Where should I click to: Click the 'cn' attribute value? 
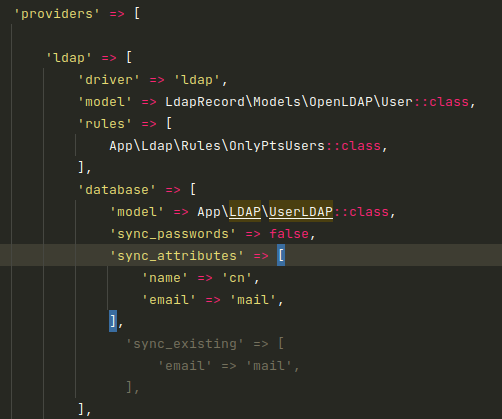[237, 278]
